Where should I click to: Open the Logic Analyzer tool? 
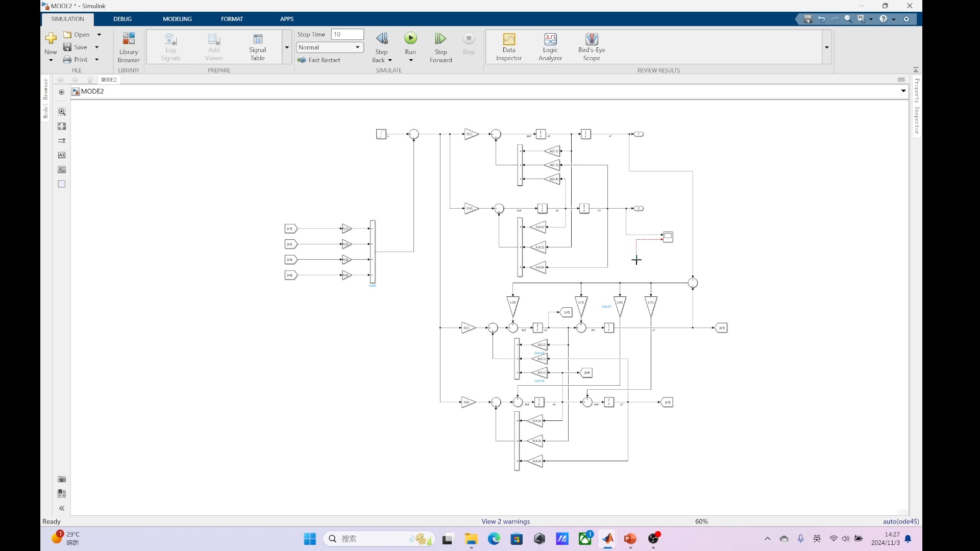pyautogui.click(x=550, y=46)
